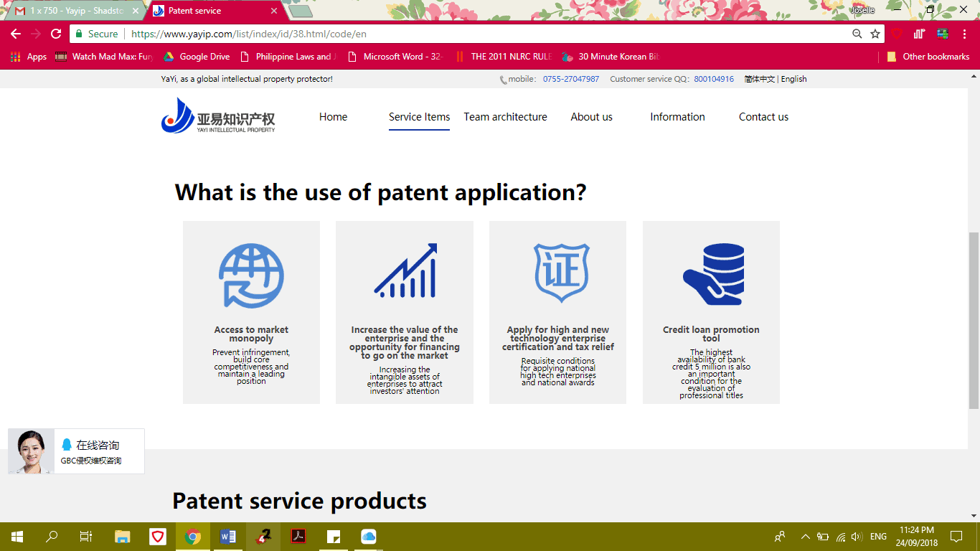The image size is (980, 551).
Task: Open the Home menu item
Action: pyautogui.click(x=333, y=117)
